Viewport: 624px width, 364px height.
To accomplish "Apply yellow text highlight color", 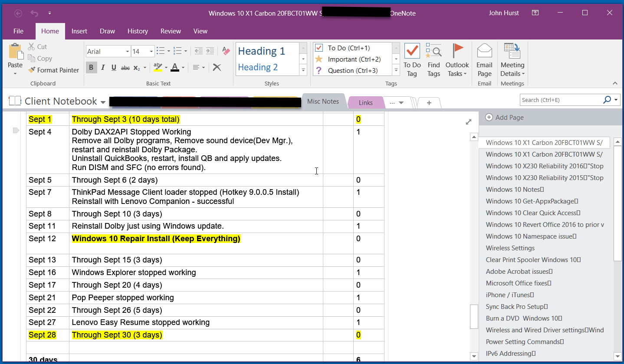I will pos(158,67).
